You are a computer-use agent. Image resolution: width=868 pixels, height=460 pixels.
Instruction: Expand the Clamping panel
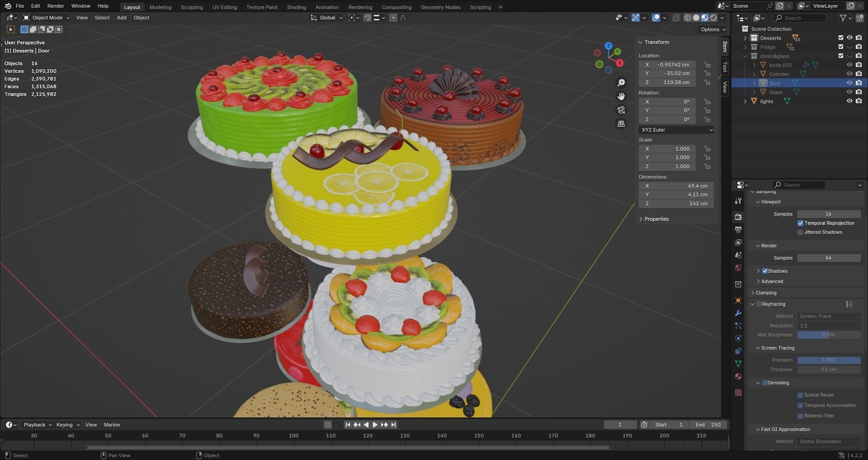(x=766, y=293)
